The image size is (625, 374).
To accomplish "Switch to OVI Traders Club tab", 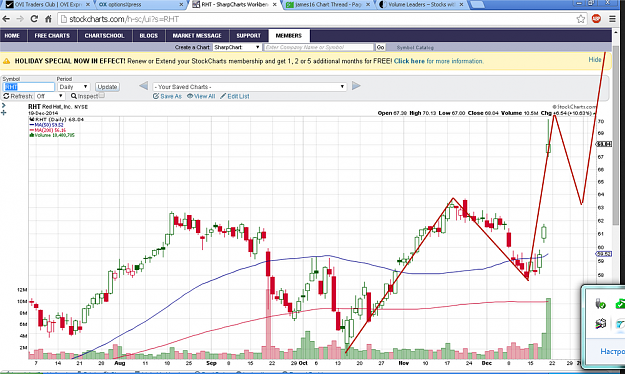I will click(46, 5).
